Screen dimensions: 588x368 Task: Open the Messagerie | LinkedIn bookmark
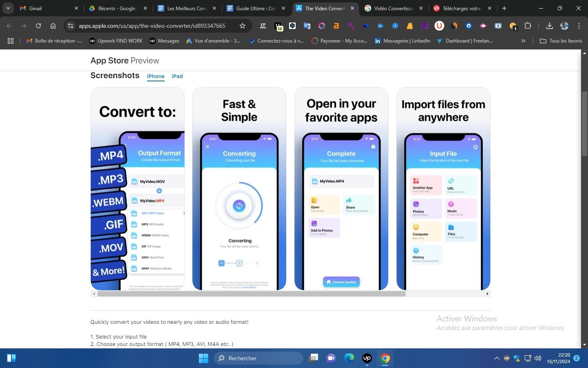pos(402,41)
